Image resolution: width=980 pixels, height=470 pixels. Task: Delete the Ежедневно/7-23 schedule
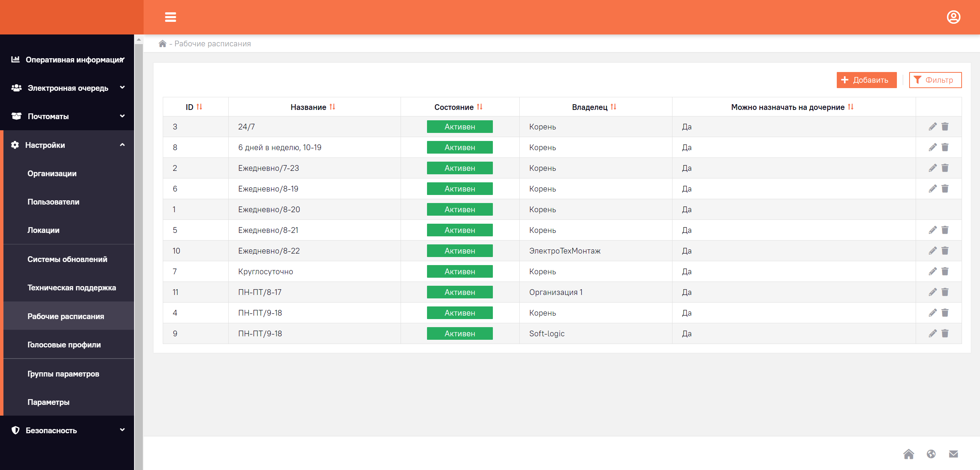click(x=945, y=168)
